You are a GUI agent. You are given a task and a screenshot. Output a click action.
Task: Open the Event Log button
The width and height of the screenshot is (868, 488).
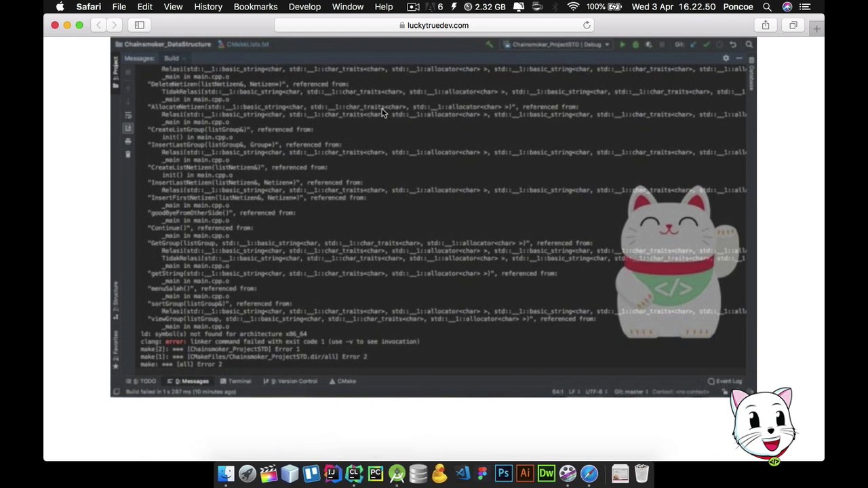point(725,382)
